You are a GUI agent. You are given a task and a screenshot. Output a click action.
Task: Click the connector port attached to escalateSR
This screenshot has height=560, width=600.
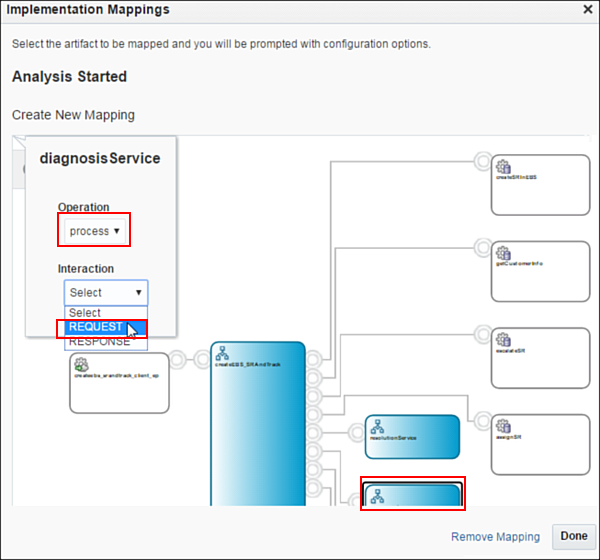pos(483,334)
